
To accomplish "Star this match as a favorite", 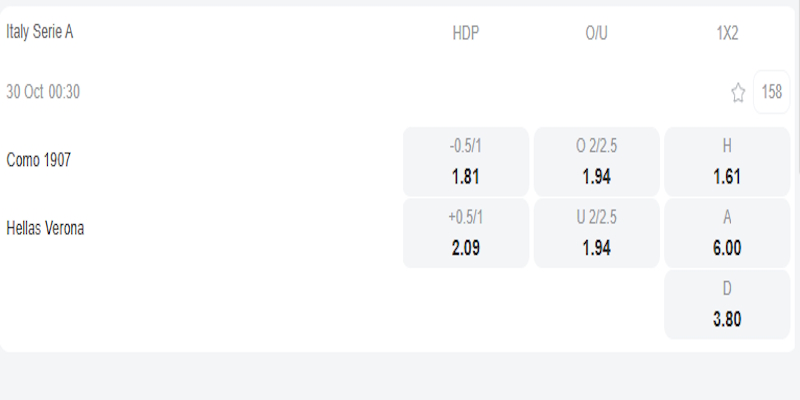I will coord(738,93).
